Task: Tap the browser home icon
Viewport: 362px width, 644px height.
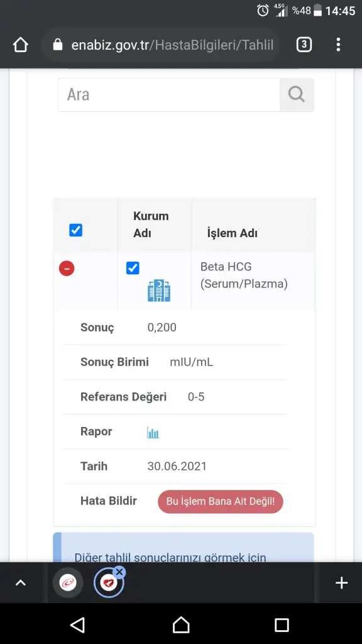Action: (21, 45)
